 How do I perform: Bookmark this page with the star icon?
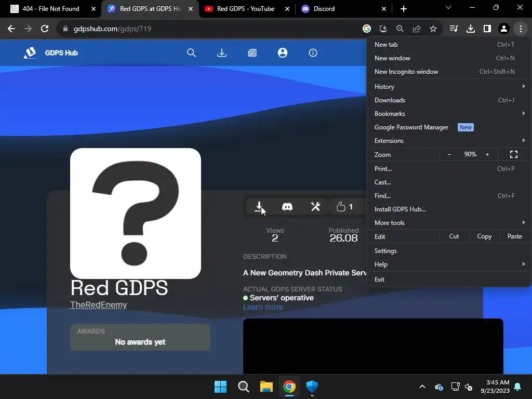tap(433, 29)
